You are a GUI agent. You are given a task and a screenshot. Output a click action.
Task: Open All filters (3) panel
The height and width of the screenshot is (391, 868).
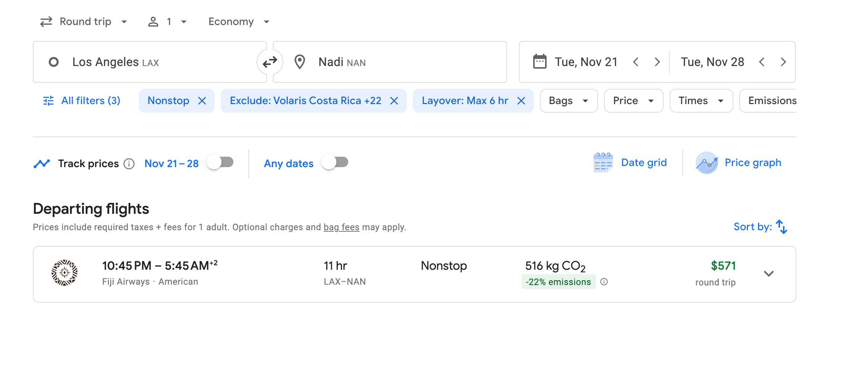tap(82, 101)
